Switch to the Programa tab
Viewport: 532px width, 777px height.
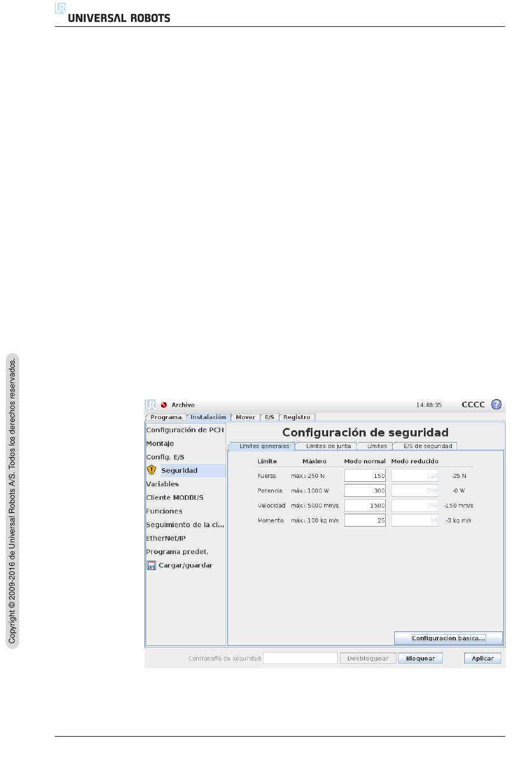coord(166,417)
